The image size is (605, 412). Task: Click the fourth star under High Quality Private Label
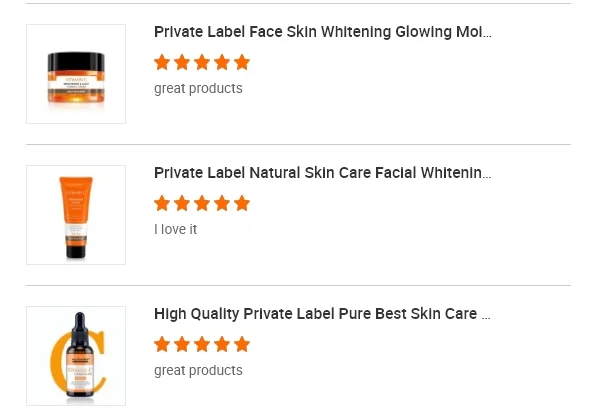222,345
